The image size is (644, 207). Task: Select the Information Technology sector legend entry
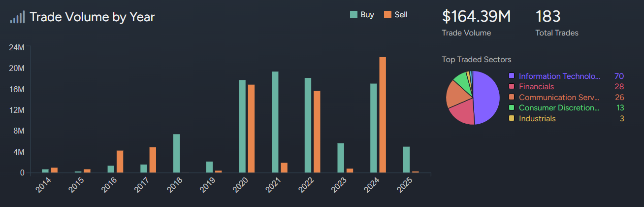pyautogui.click(x=559, y=76)
